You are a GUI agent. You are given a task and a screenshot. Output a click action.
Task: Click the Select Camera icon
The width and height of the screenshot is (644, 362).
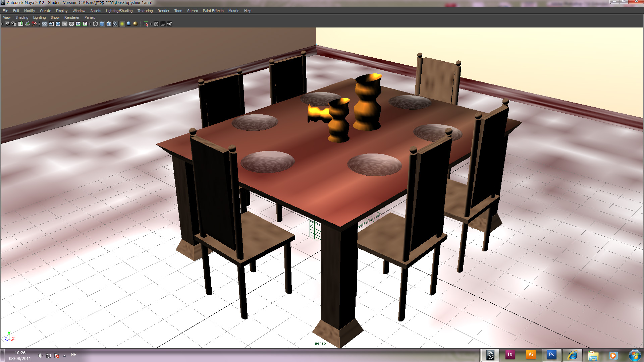point(7,24)
